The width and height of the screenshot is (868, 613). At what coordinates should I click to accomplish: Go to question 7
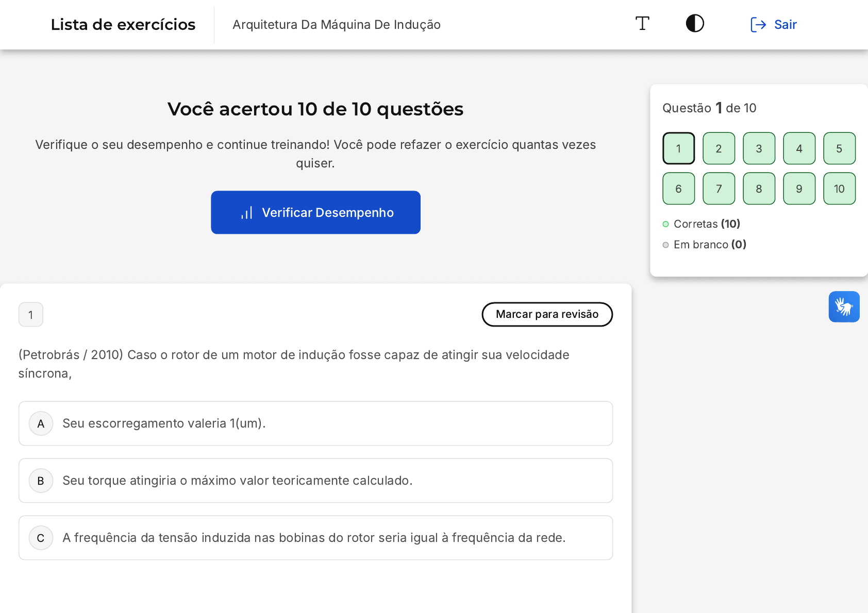719,189
